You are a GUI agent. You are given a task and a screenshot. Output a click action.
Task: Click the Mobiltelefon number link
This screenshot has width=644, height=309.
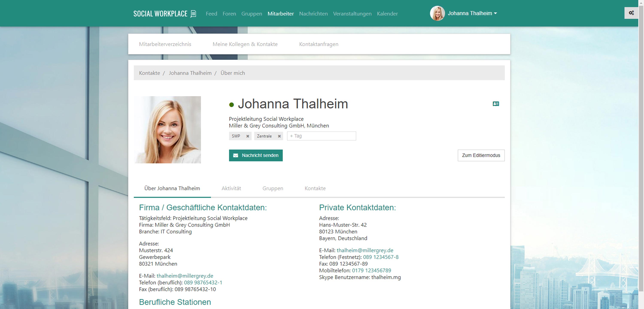pyautogui.click(x=371, y=271)
